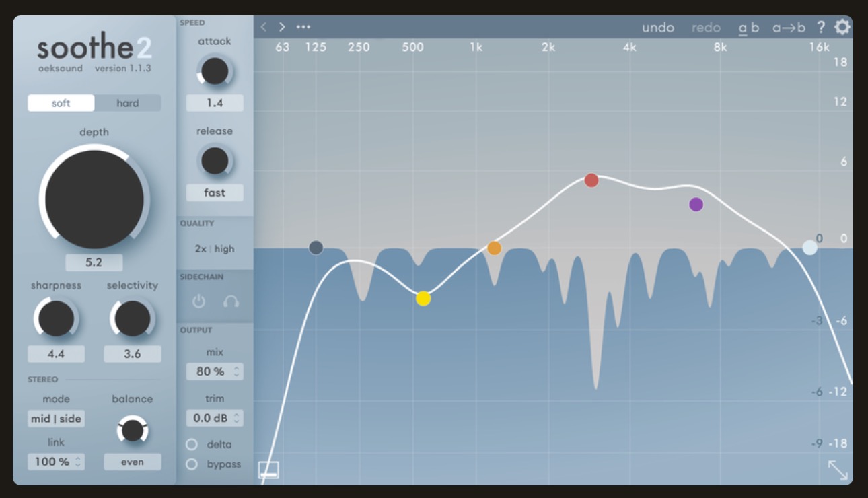Click the attack value field 1.4
The image size is (868, 498).
[x=215, y=103]
